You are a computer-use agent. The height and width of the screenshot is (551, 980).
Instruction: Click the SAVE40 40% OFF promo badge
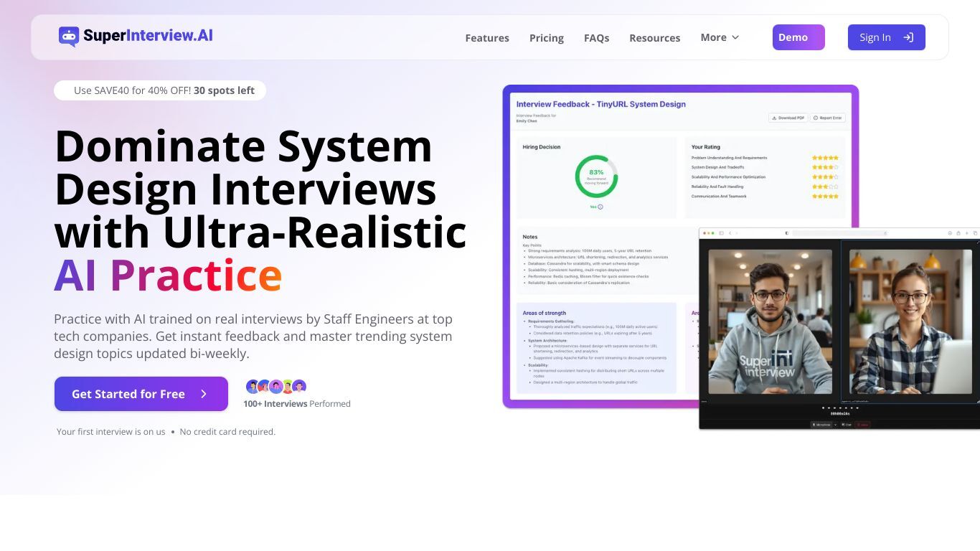pyautogui.click(x=160, y=90)
